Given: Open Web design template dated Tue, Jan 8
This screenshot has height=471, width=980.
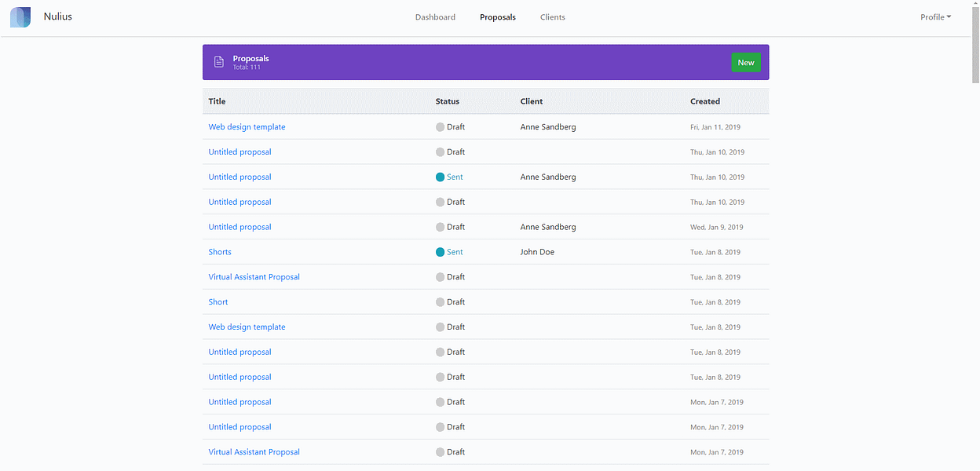Looking at the screenshot, I should [x=247, y=327].
